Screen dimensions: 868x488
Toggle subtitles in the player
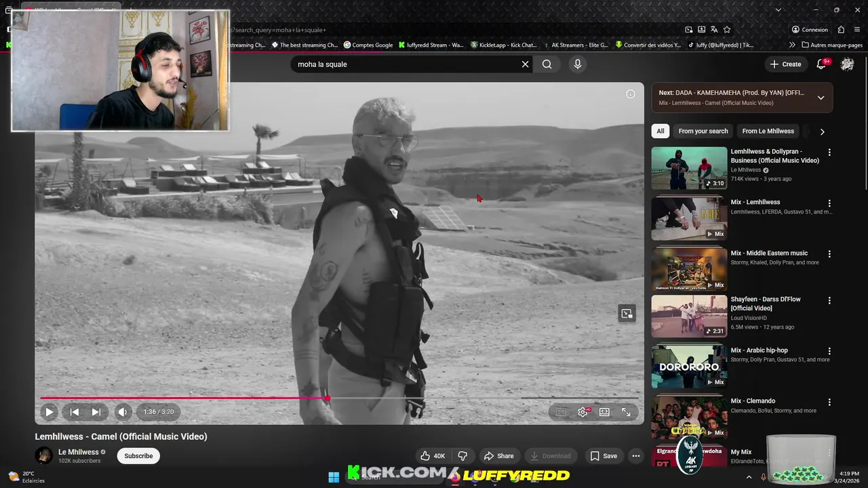(x=561, y=411)
